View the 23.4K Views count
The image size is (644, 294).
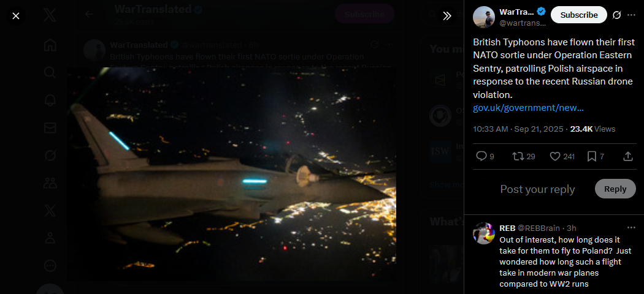(x=592, y=129)
